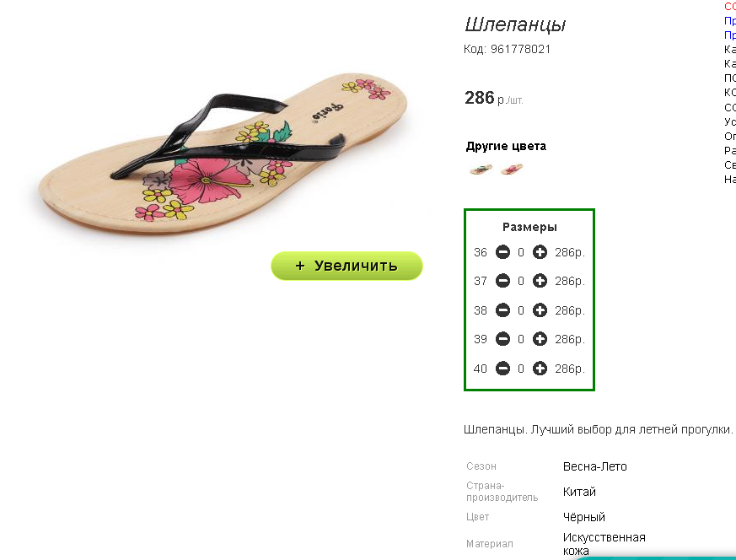736x560 pixels.
Task: Increase quantity for size 36
Action: (540, 252)
